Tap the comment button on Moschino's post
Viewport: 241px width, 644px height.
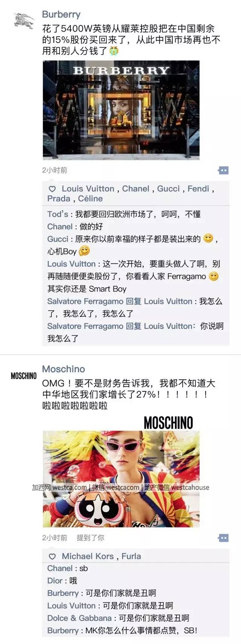tap(223, 538)
